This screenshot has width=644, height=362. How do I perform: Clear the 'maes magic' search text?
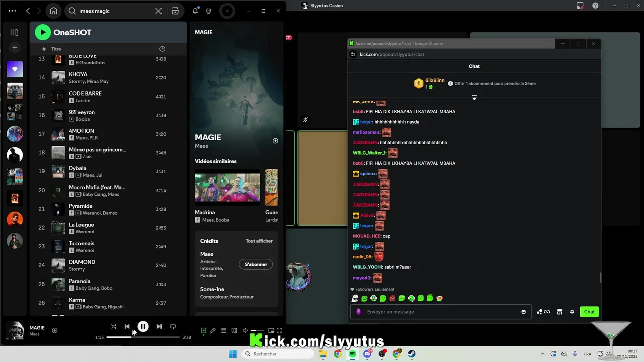[x=158, y=11]
